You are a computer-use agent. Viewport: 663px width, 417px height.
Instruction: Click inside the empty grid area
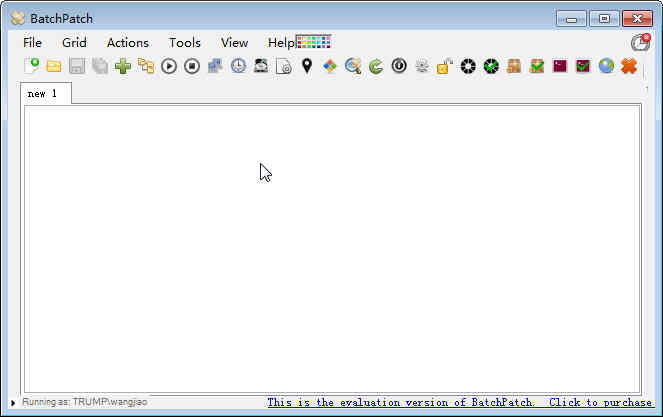(332, 250)
